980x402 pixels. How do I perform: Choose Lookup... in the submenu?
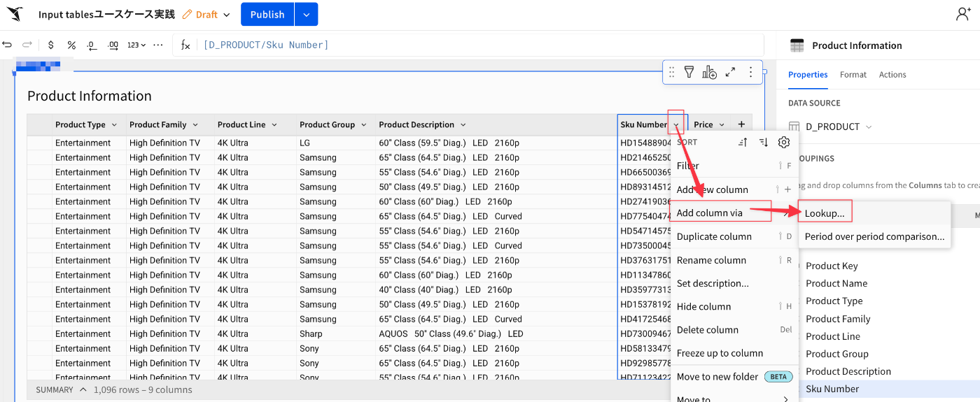[874, 213]
